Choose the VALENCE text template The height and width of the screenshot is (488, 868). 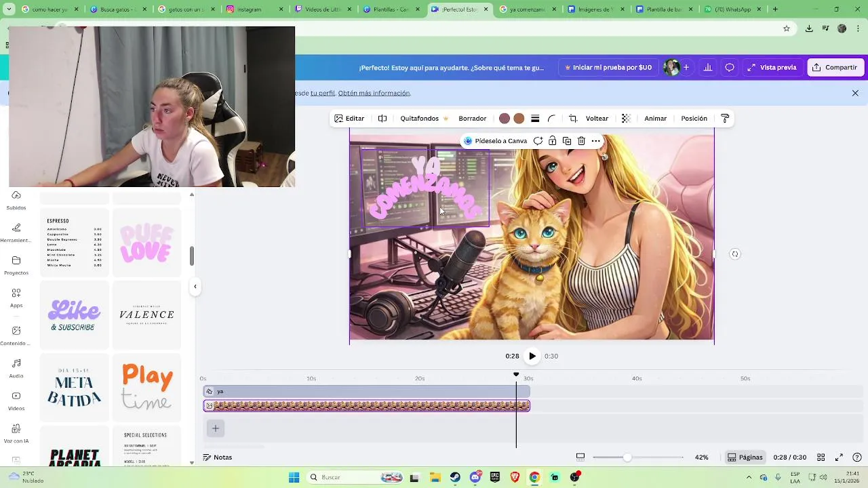[146, 315]
